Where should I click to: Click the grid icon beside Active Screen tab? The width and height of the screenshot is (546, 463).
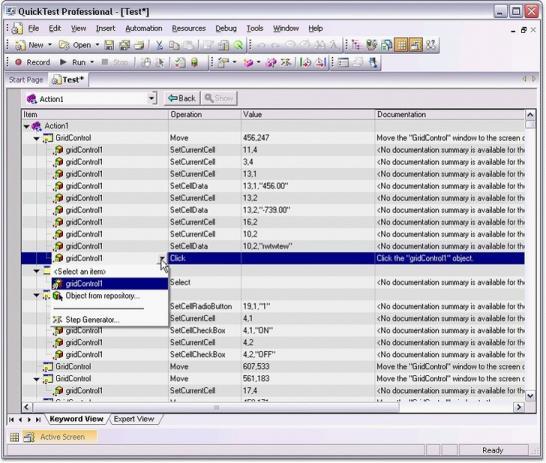pyautogui.click(x=14, y=437)
